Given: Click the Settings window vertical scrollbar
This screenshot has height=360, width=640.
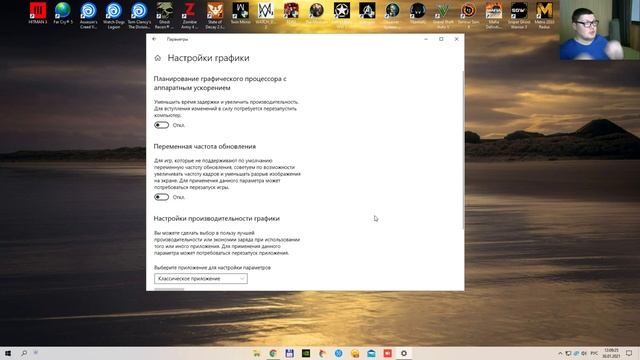Looking at the screenshot, I should click(x=462, y=149).
